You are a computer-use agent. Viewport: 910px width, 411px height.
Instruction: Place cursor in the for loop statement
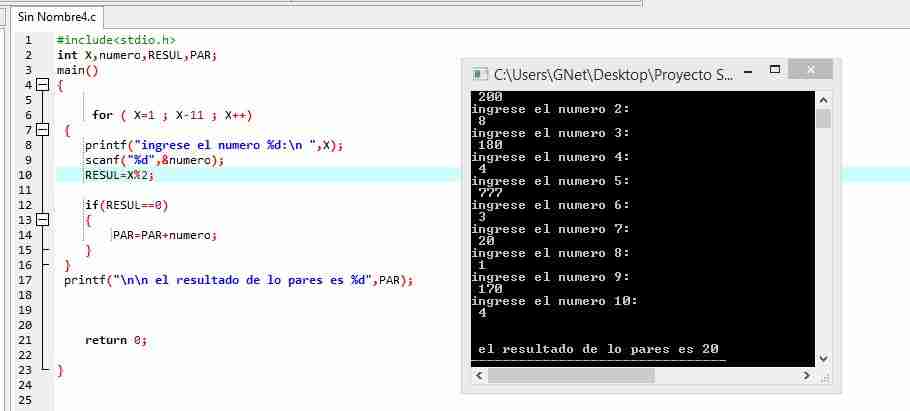tap(172, 116)
